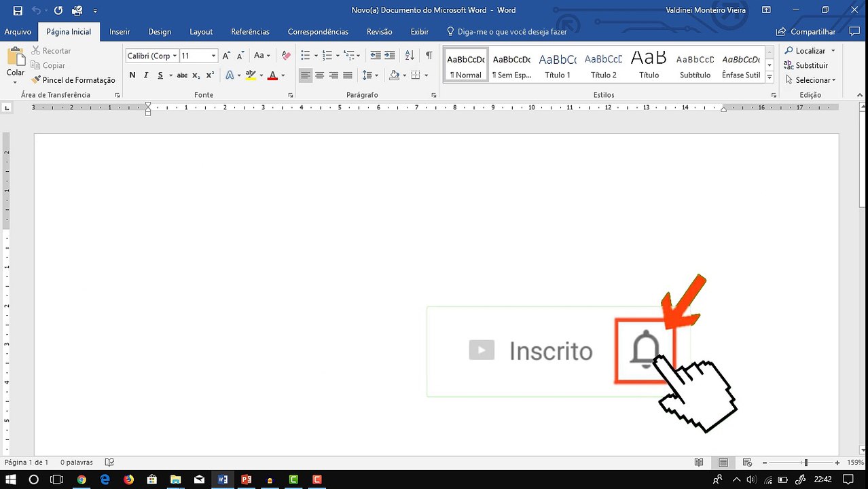Toggle superscript formatting

coord(210,75)
